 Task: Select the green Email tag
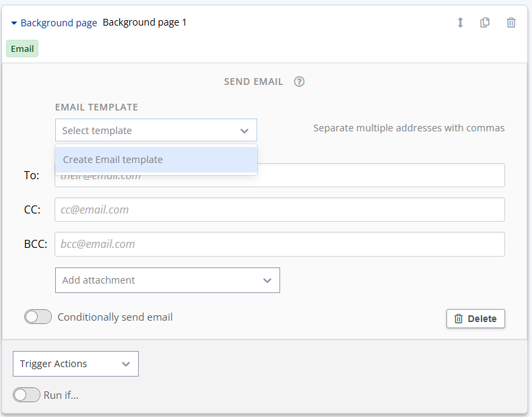point(22,49)
